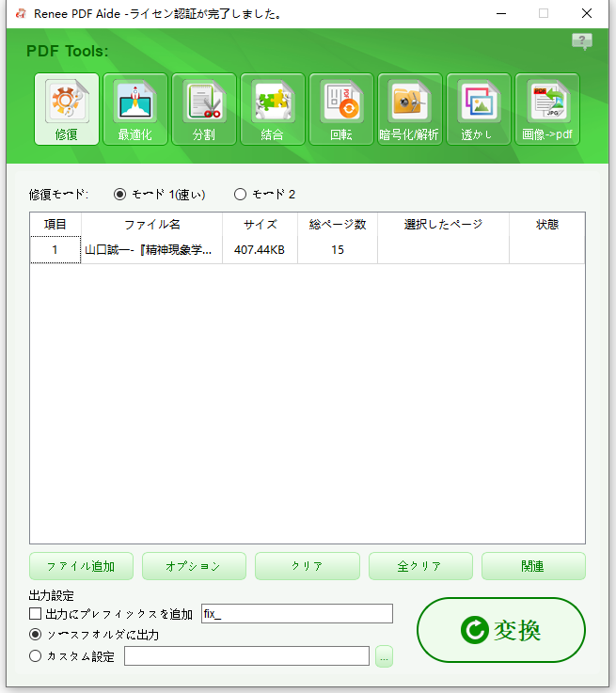Click the item number 1 cell
616x693 pixels.
pos(55,250)
